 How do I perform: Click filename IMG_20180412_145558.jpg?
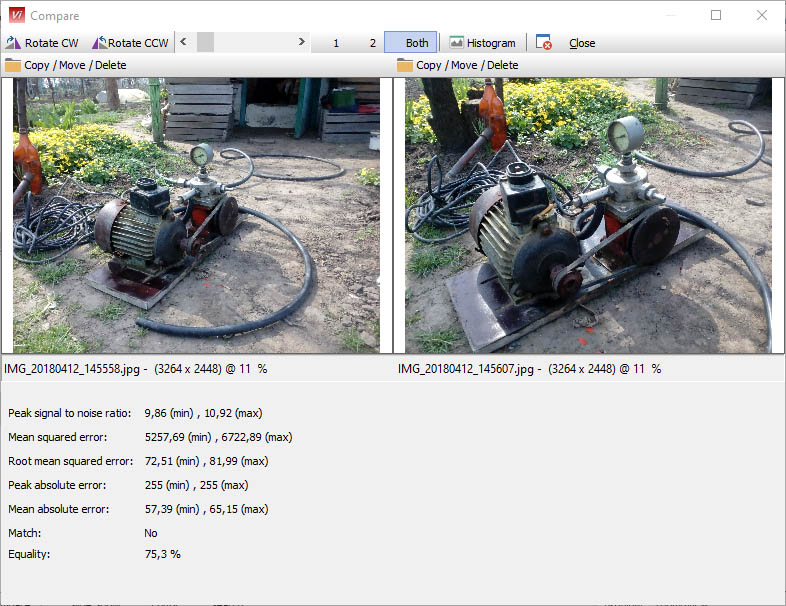[72, 369]
